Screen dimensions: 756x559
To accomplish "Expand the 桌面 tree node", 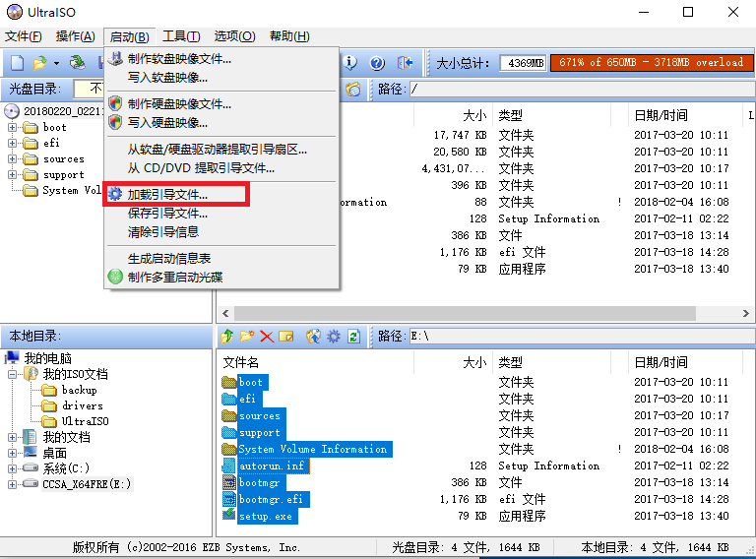I will pyautogui.click(x=12, y=453).
